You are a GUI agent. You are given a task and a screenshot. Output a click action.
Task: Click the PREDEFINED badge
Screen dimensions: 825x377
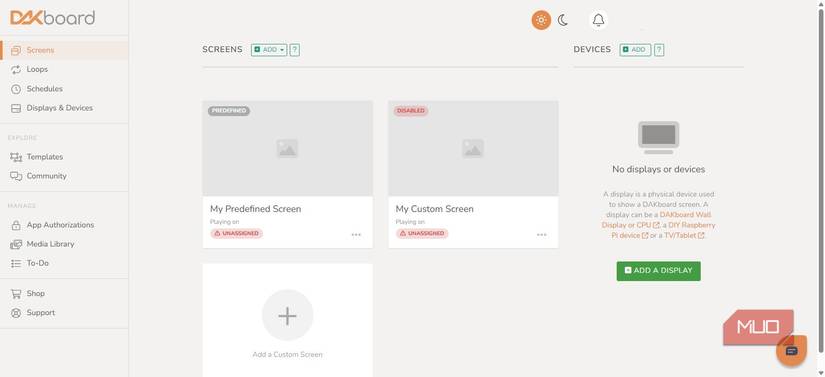229,111
